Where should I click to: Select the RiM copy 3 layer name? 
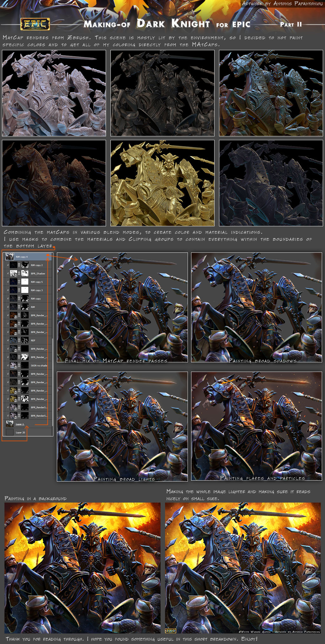click(36, 290)
